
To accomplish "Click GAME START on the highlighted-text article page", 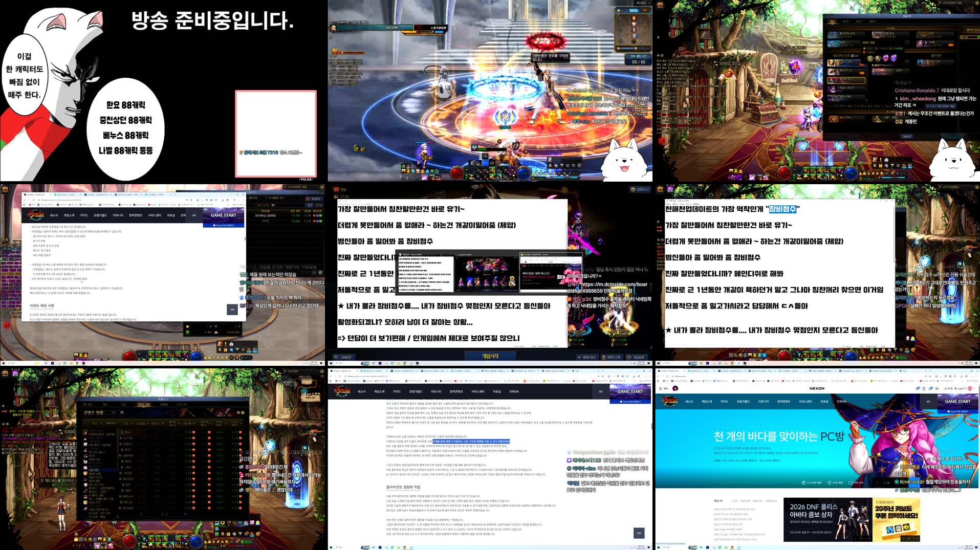I will [630, 391].
